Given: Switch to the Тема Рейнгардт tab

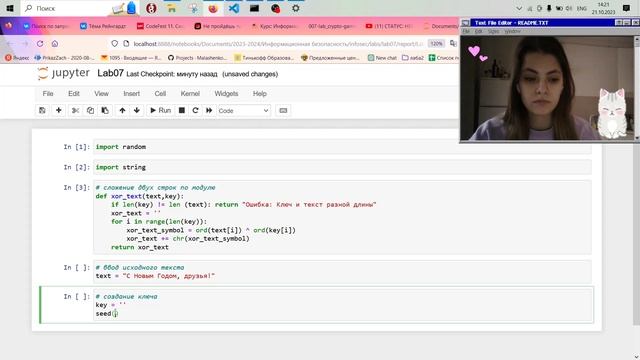Looking at the screenshot, I should click(103, 26).
